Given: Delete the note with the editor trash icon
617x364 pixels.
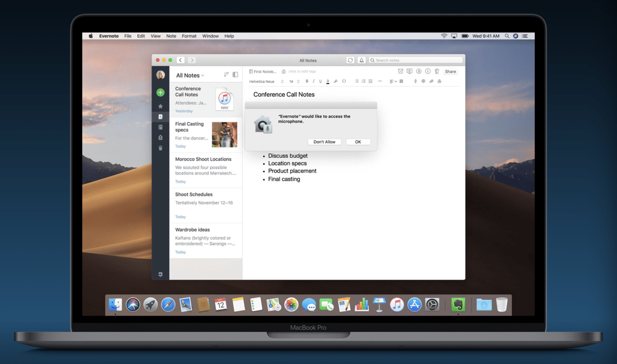Looking at the screenshot, I should pos(437,71).
